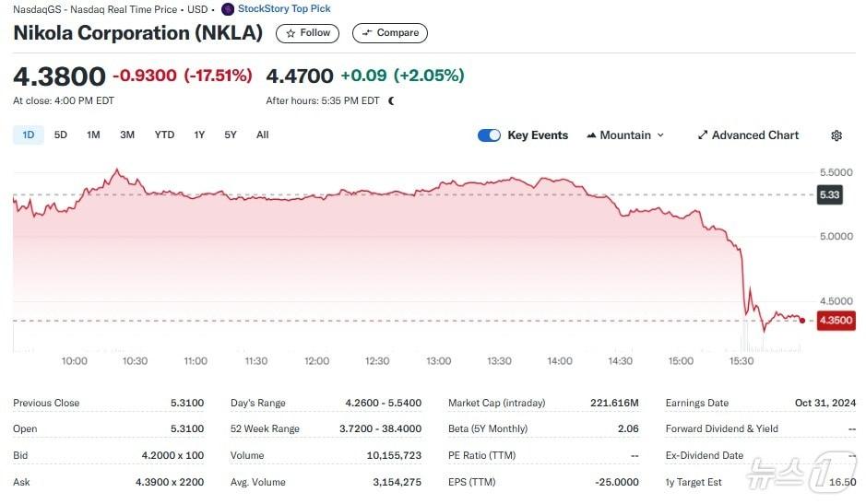Image resolution: width=866 pixels, height=504 pixels.
Task: Show the YTD chart range
Action: [164, 135]
